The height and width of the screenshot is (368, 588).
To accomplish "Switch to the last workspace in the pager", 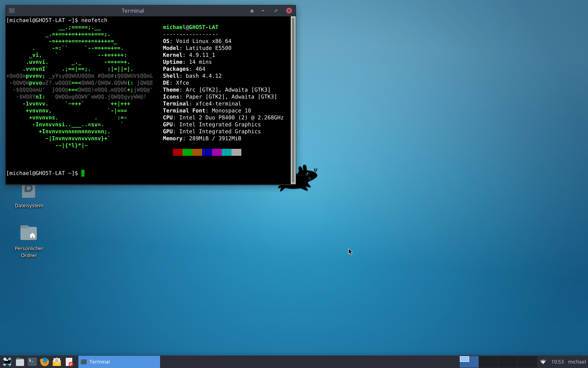I will [527, 362].
